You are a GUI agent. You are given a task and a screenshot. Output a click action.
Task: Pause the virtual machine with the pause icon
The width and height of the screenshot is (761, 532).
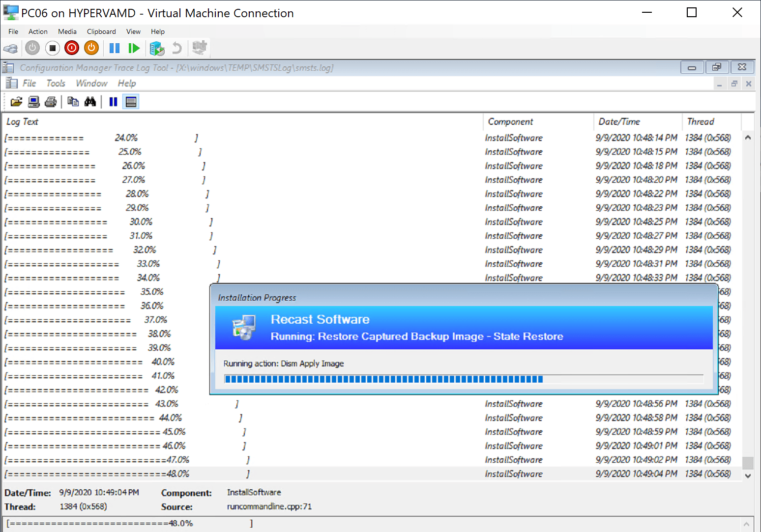click(x=115, y=48)
